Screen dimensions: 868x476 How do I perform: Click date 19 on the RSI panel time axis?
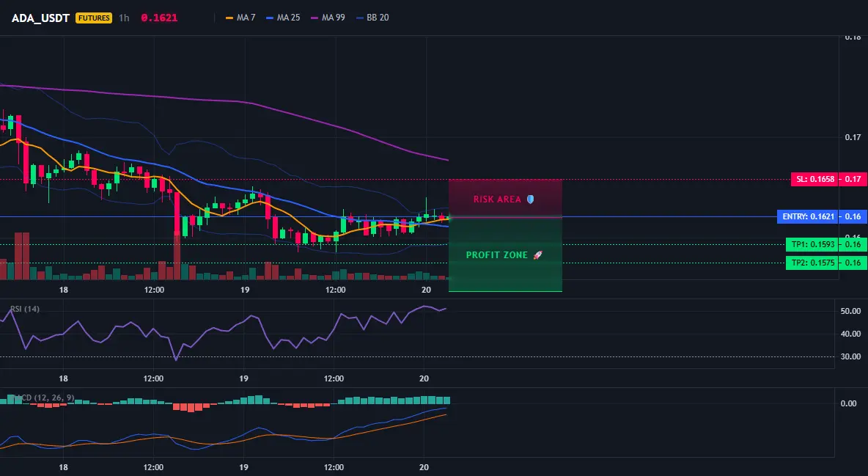click(x=243, y=378)
